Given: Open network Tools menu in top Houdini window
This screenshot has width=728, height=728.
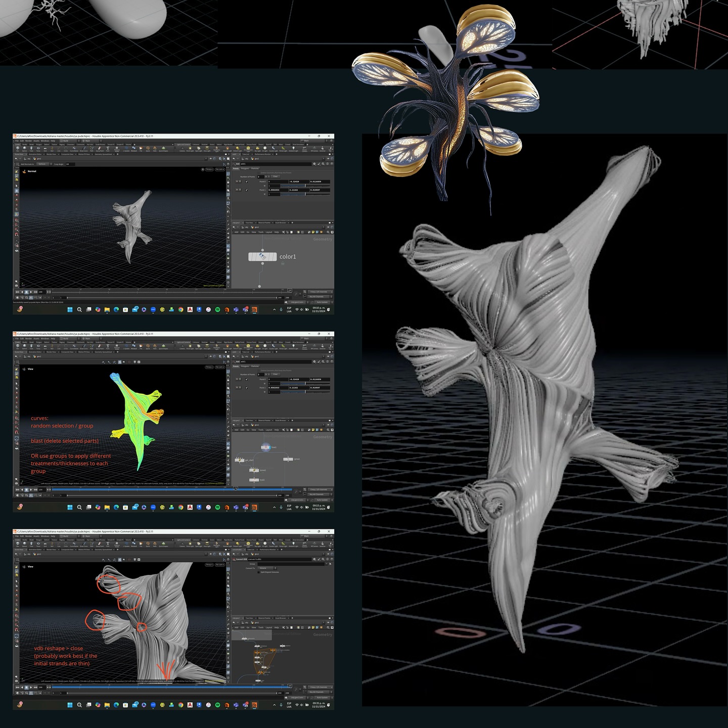Looking at the screenshot, I should [x=261, y=232].
